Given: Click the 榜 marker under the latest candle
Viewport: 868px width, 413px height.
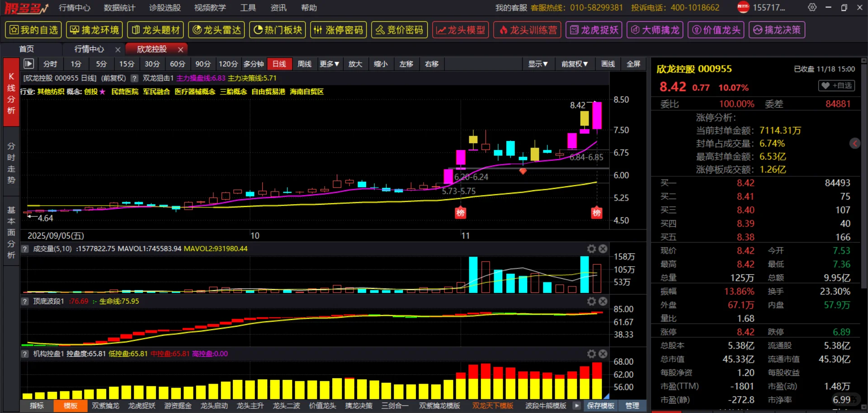Looking at the screenshot, I should pos(597,213).
